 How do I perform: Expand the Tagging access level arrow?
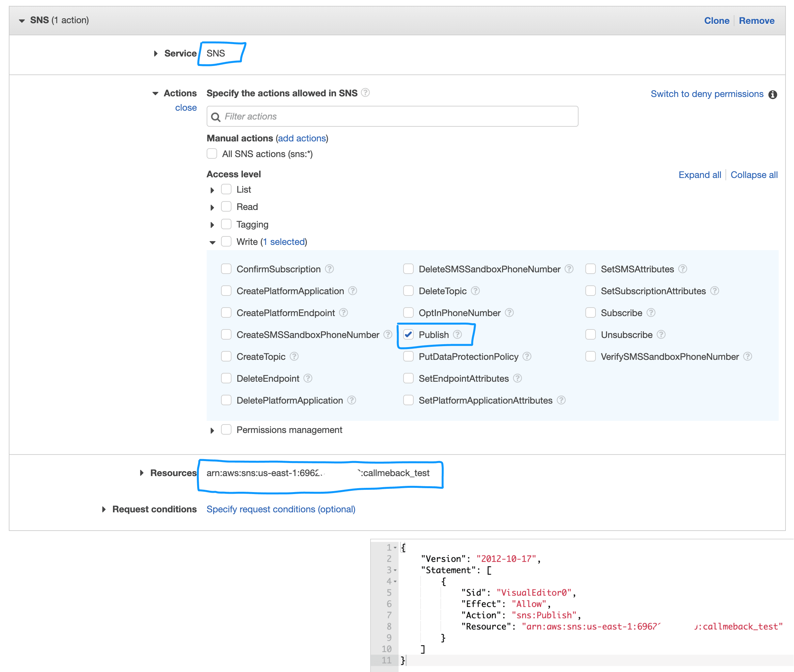(212, 225)
